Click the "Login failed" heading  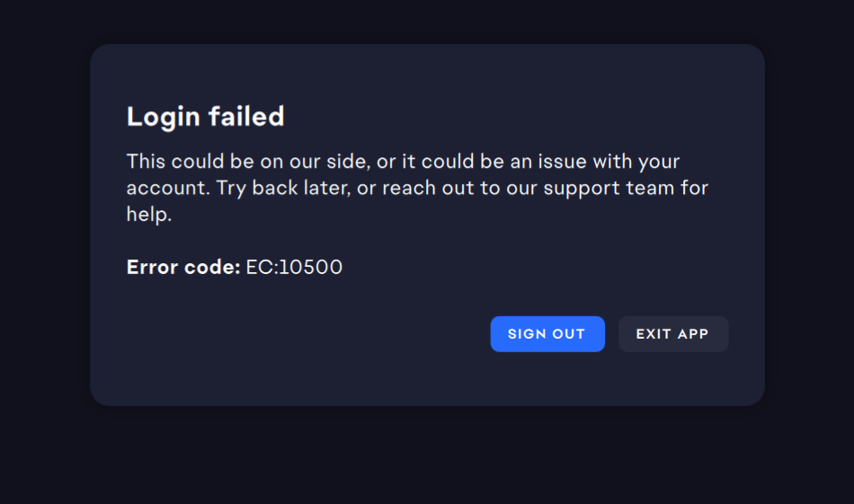[205, 117]
